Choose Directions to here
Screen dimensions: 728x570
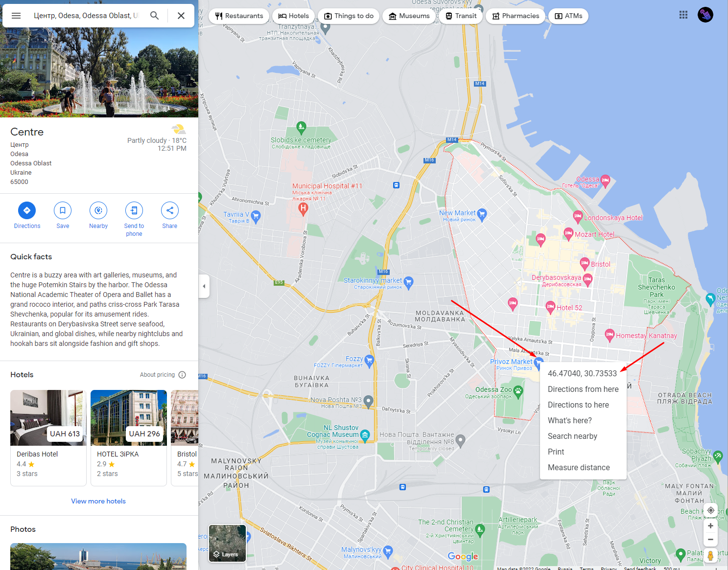[x=583, y=405]
